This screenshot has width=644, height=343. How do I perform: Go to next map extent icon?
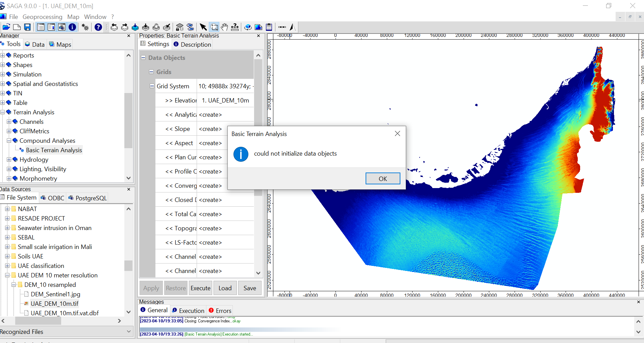(125, 27)
